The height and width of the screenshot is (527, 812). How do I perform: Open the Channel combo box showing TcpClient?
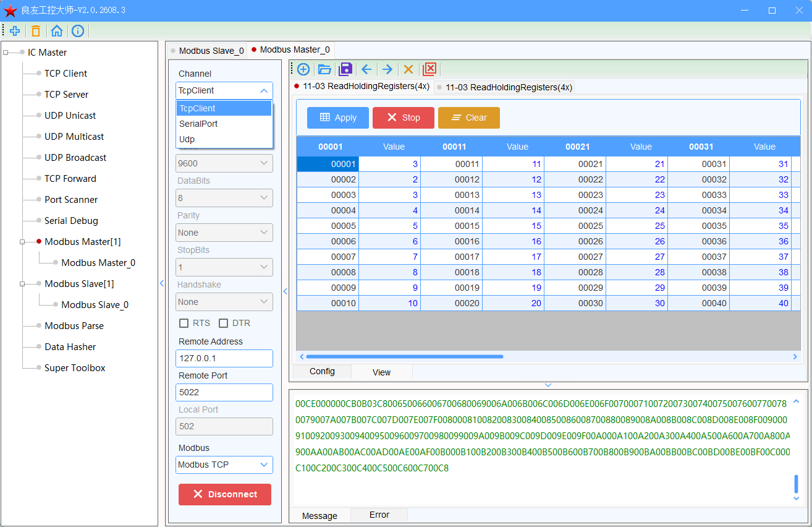(224, 90)
